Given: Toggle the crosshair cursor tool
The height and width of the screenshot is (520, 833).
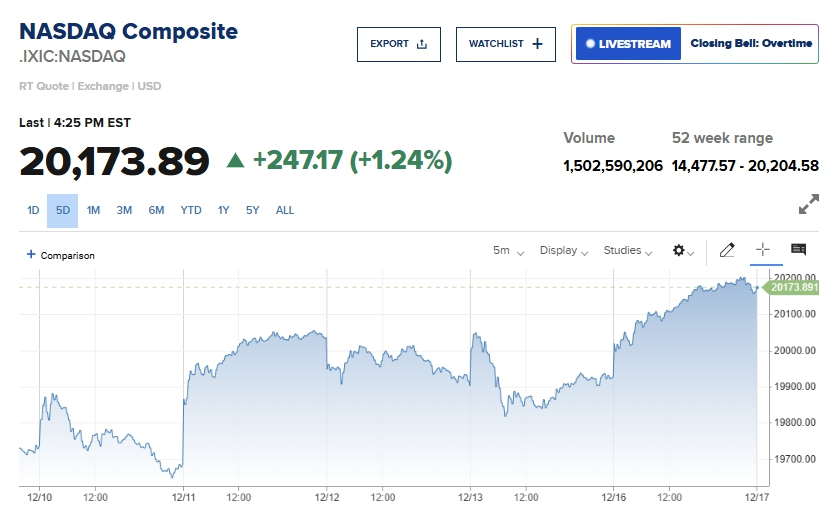Looking at the screenshot, I should click(x=762, y=250).
